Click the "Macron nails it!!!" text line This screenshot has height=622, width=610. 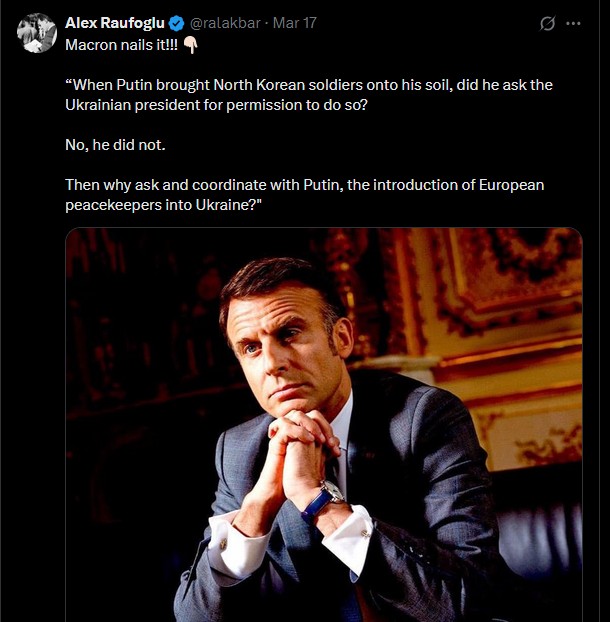121,45
